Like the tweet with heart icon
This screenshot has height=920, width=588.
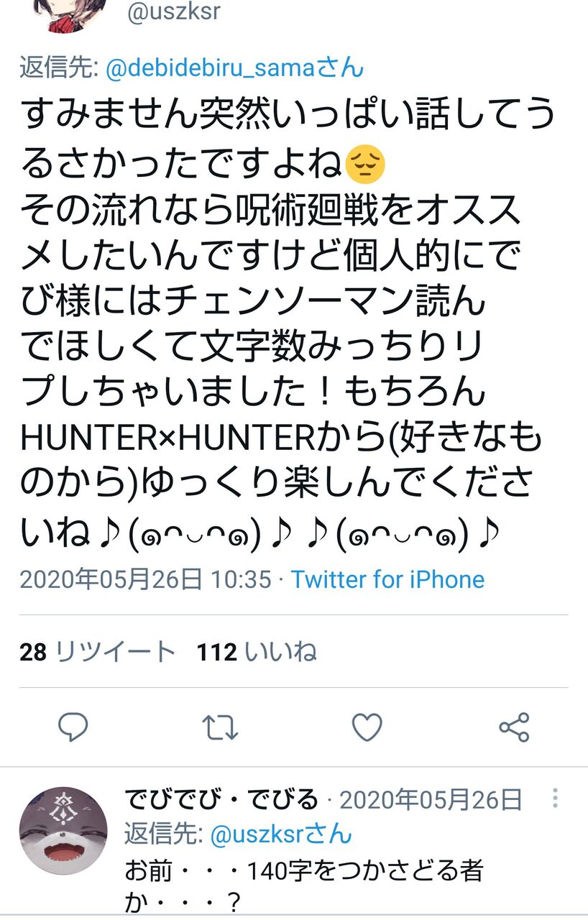367,727
